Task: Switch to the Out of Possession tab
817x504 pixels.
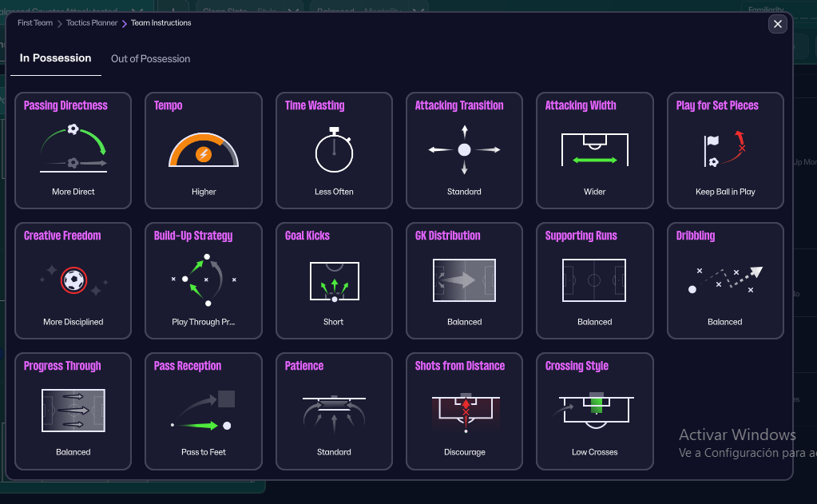Action: pos(150,58)
